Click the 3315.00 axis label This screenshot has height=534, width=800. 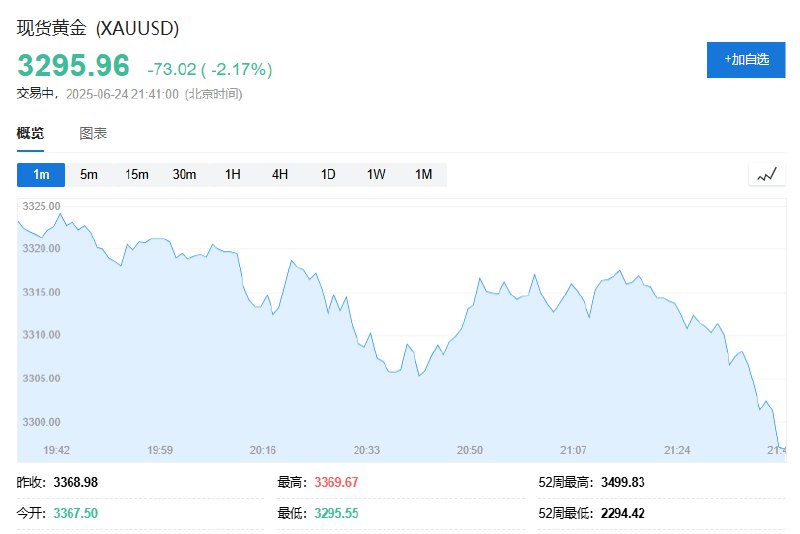[41, 292]
